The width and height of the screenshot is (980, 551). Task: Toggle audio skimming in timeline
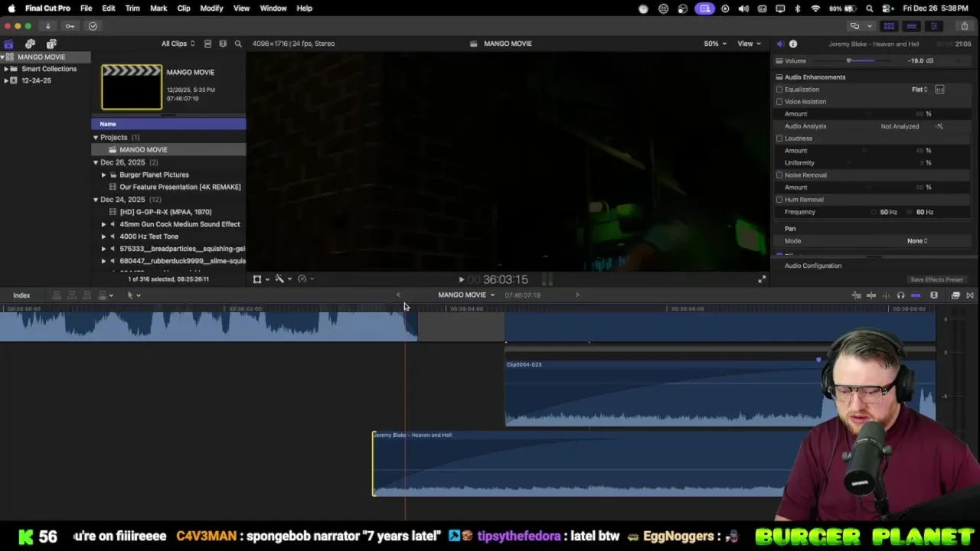tap(886, 295)
